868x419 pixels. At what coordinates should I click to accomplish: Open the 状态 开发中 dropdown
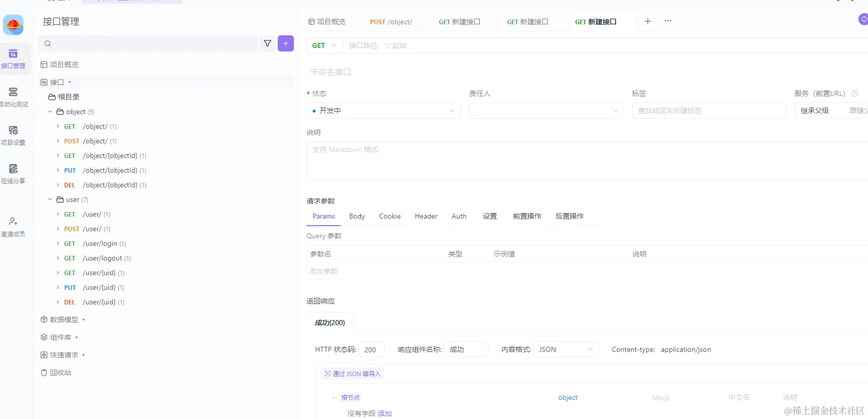[384, 111]
